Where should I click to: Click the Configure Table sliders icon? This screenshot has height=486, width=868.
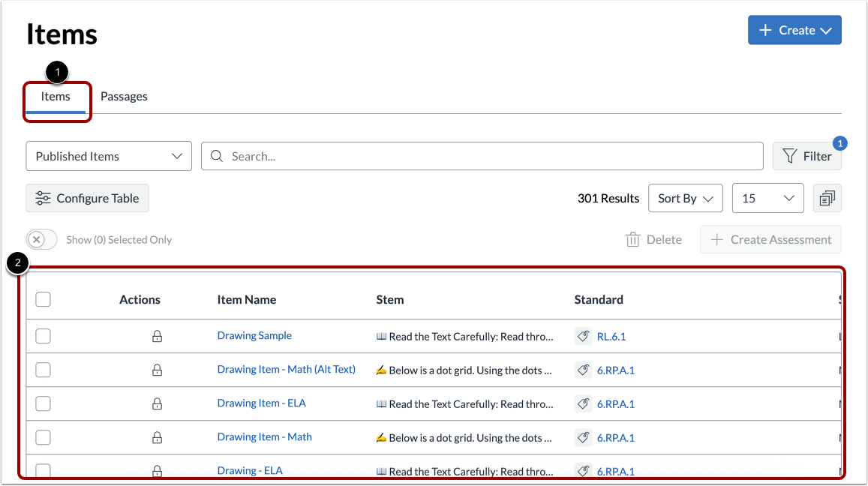coord(43,198)
